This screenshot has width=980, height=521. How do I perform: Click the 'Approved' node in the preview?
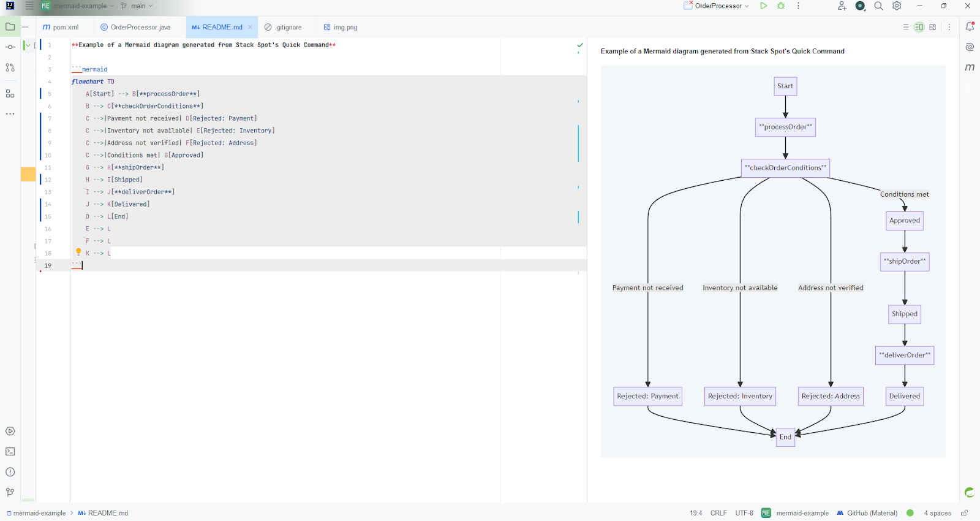pos(905,221)
